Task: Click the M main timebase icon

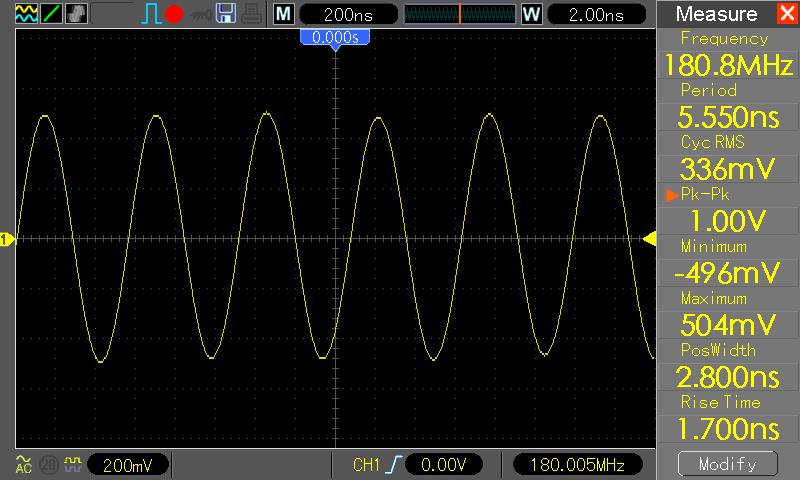Action: (284, 14)
